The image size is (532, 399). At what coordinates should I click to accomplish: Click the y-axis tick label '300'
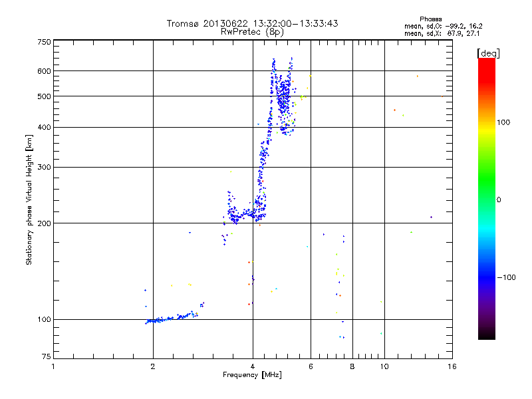click(x=44, y=168)
